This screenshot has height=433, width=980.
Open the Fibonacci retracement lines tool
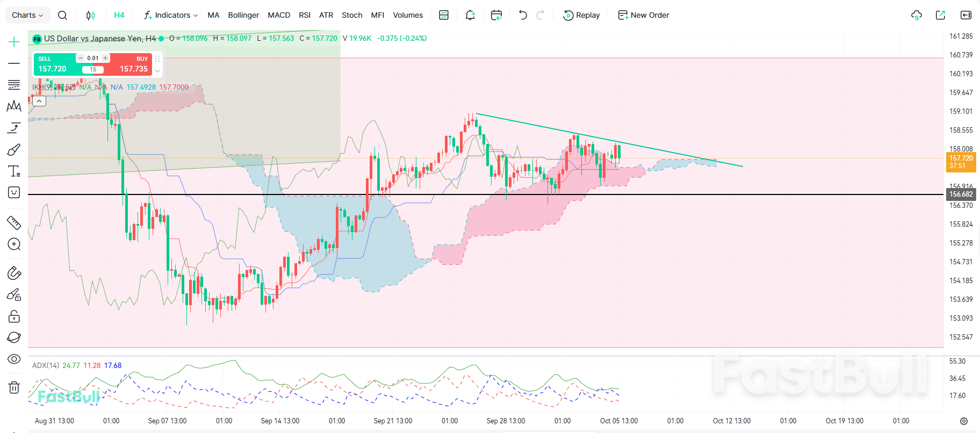pos(14,85)
